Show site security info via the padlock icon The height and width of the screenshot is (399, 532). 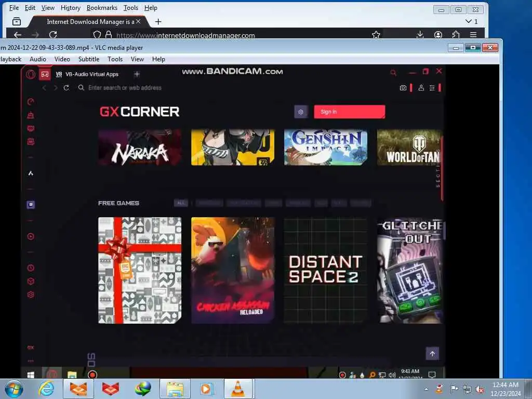pyautogui.click(x=109, y=35)
